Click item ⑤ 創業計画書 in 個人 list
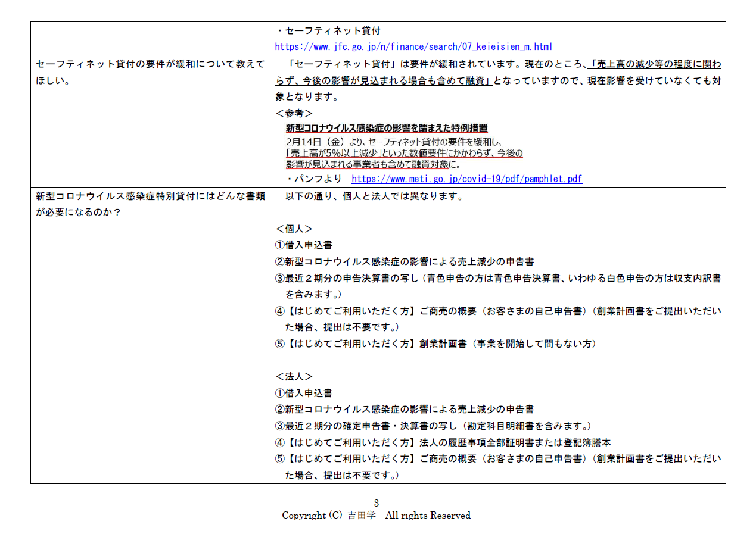The height and width of the screenshot is (537, 756). coord(435,344)
